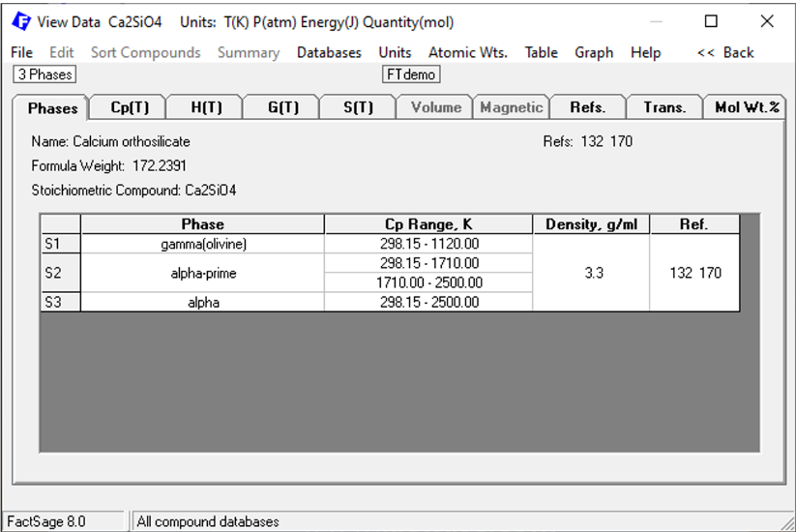Click the 3 Phases button
Viewport: 796px width, 532px height.
tap(44, 74)
